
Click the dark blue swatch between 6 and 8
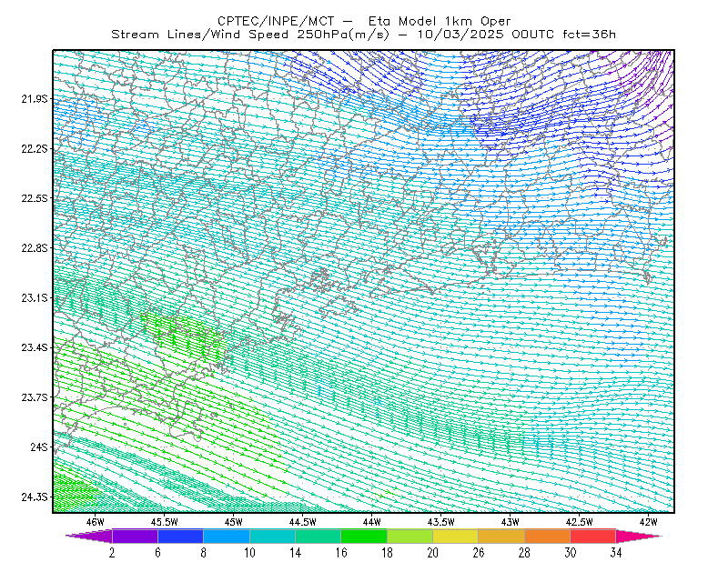click(x=180, y=536)
